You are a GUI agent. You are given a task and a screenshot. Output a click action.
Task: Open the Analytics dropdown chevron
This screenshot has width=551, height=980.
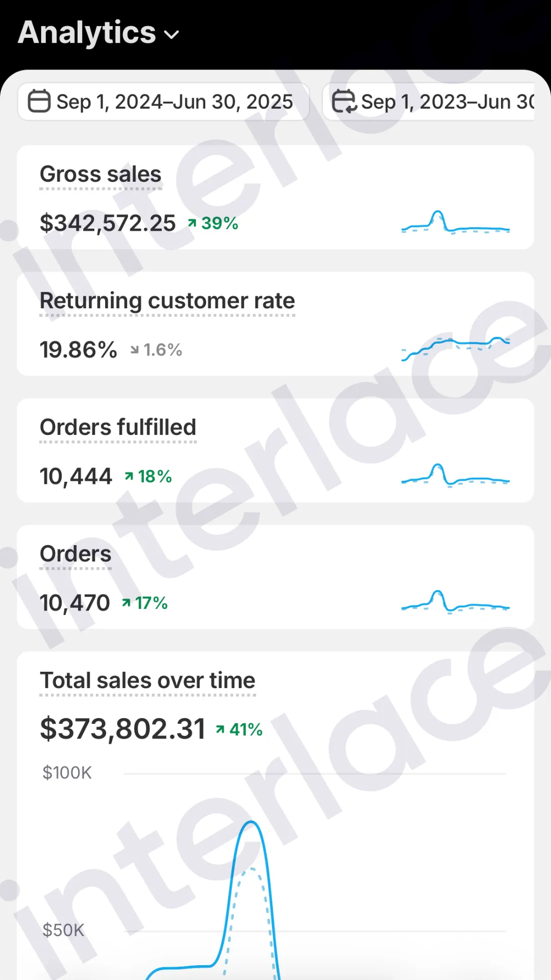click(x=172, y=35)
